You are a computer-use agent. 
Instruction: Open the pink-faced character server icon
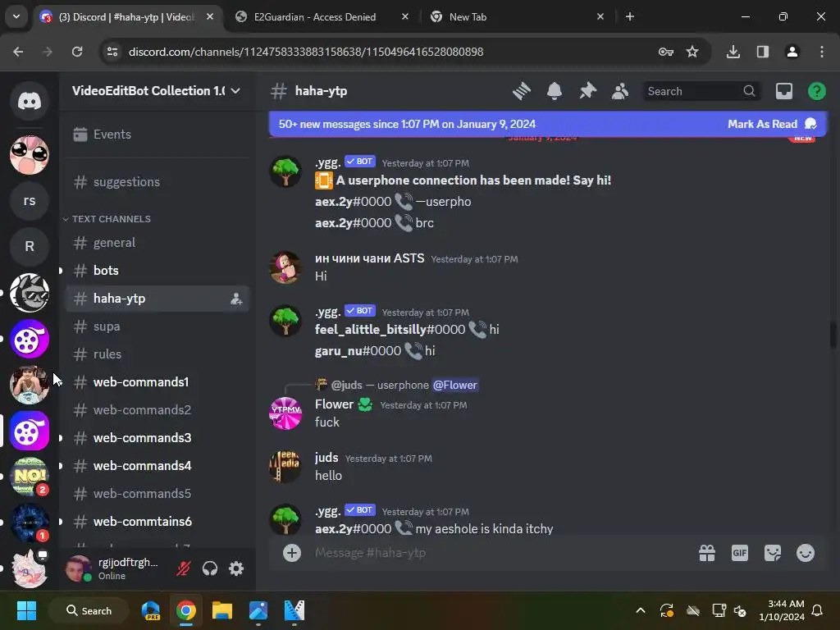coord(30,155)
